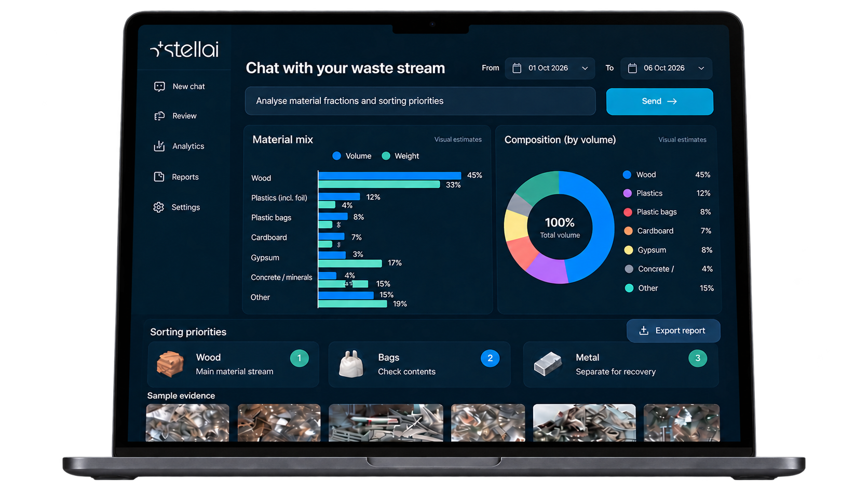Click the Review sidebar icon

tap(159, 116)
